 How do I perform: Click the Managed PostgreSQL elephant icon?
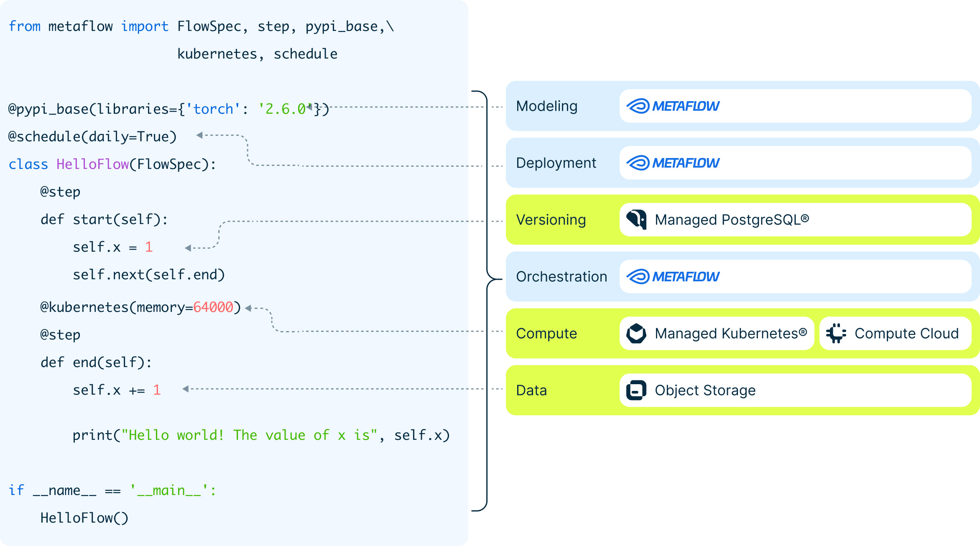click(x=636, y=219)
